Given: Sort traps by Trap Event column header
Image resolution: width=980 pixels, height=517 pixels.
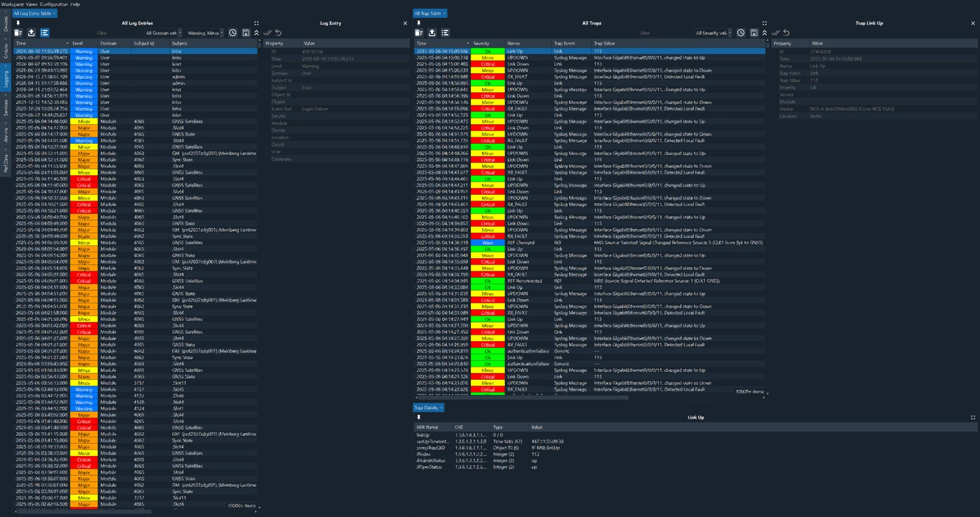Looking at the screenshot, I should pyautogui.click(x=572, y=43).
